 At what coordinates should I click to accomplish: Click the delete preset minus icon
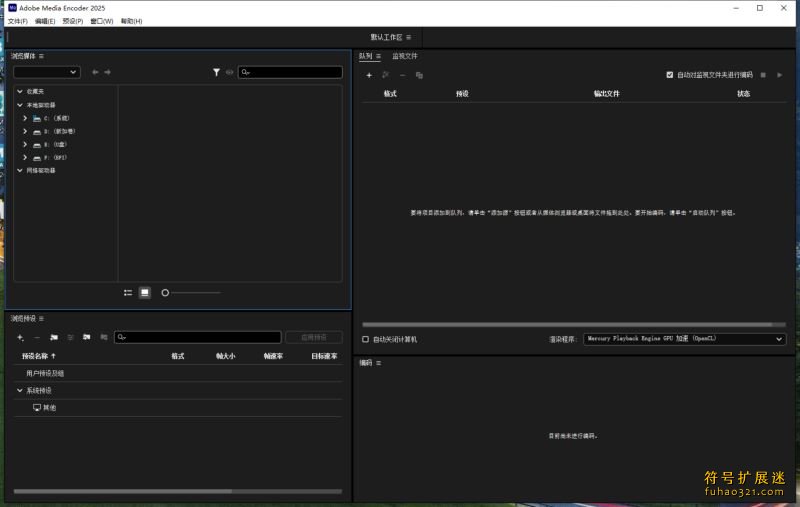37,337
